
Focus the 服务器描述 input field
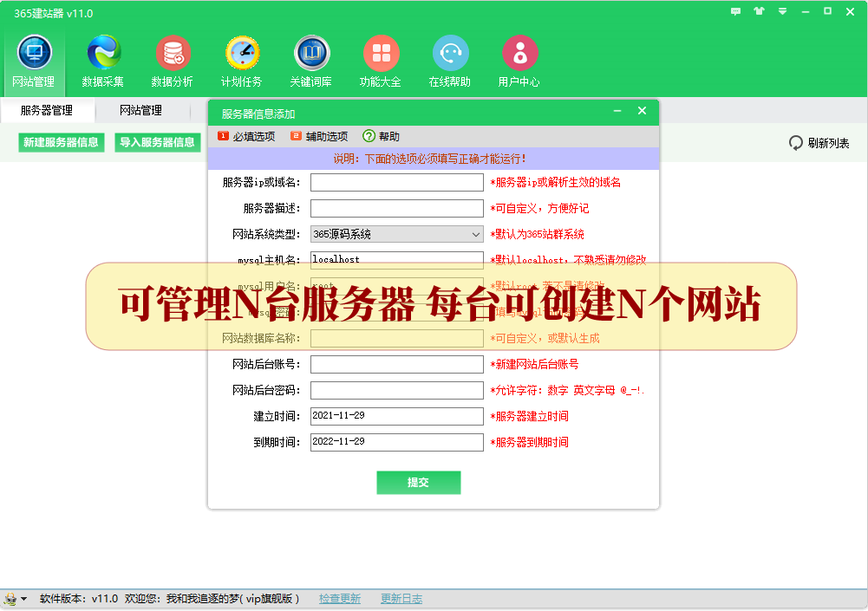(x=397, y=209)
